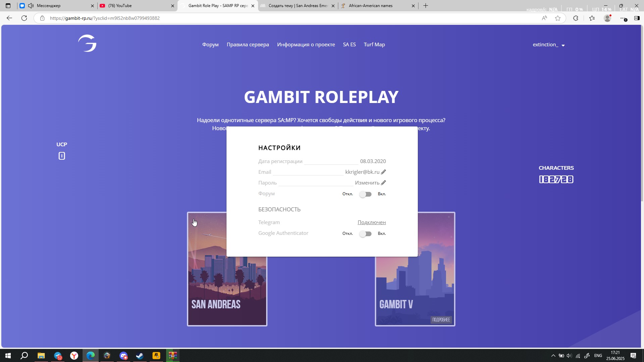
Task: Toggle the browser sidebar icon
Action: [x=637, y=18]
